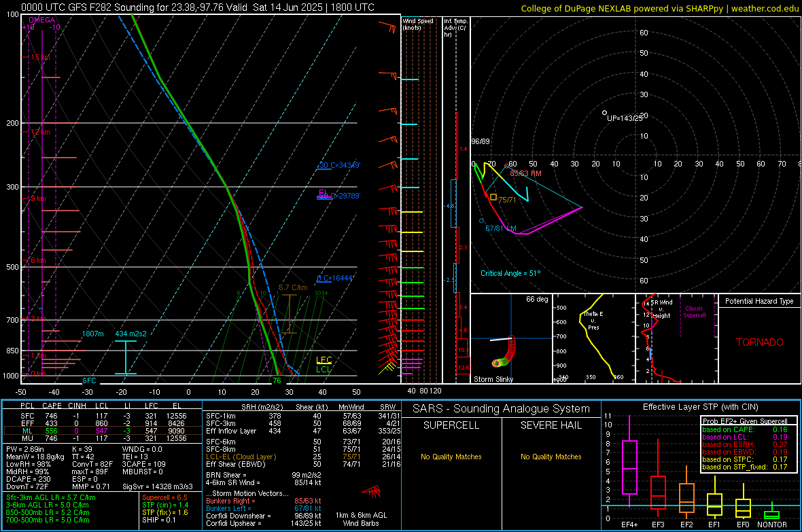Click the SR Wind v. Height label

(x=661, y=309)
